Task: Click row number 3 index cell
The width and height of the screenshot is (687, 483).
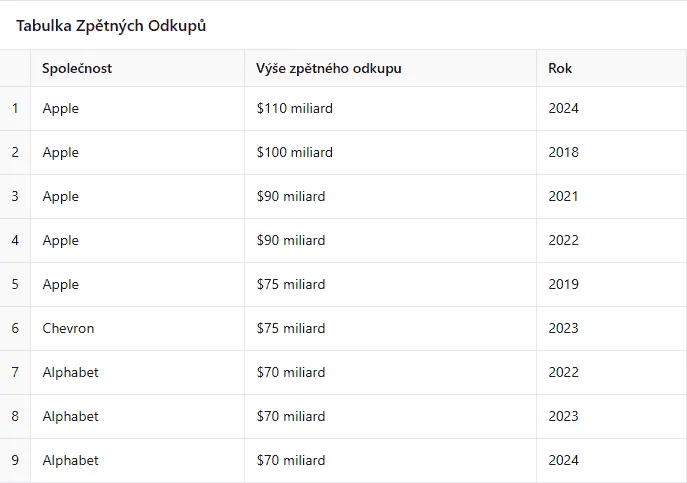Action: point(15,196)
